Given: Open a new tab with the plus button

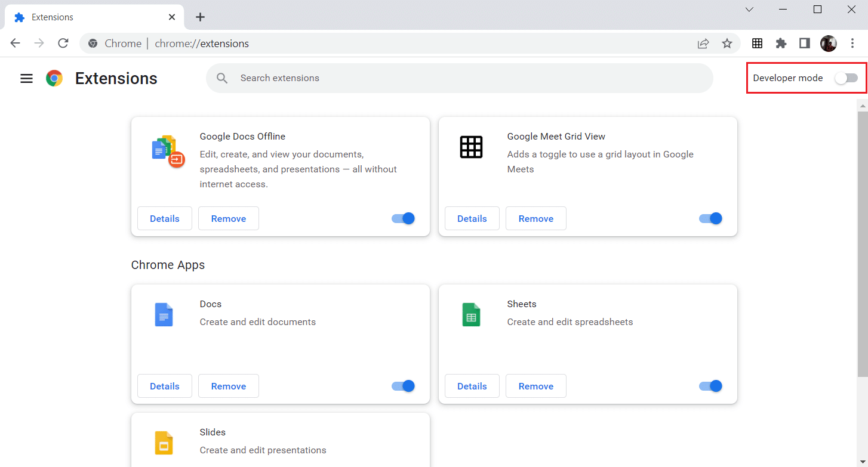Looking at the screenshot, I should point(200,17).
